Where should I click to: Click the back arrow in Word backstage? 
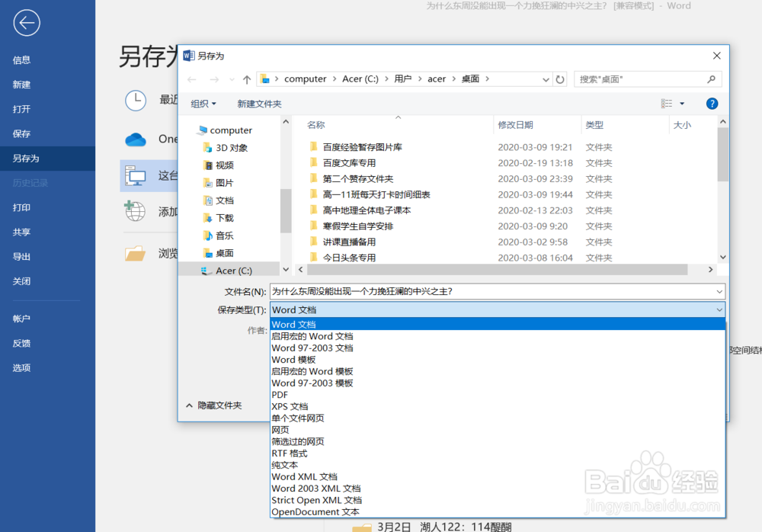27,23
